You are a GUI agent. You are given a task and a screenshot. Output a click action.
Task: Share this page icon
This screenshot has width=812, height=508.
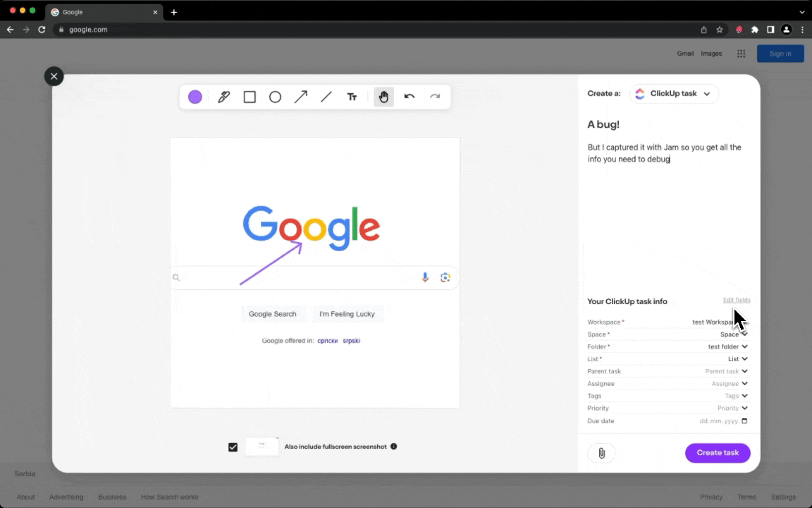(x=703, y=30)
